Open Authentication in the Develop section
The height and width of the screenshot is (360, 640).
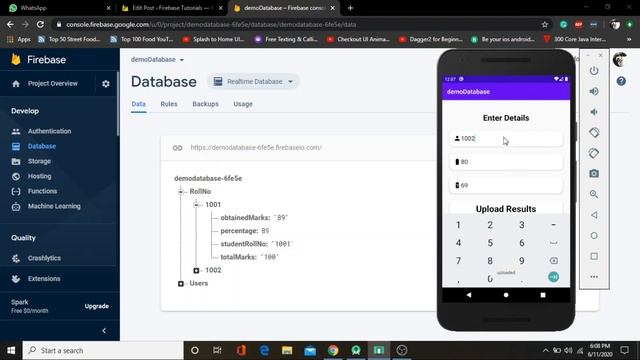pyautogui.click(x=49, y=131)
